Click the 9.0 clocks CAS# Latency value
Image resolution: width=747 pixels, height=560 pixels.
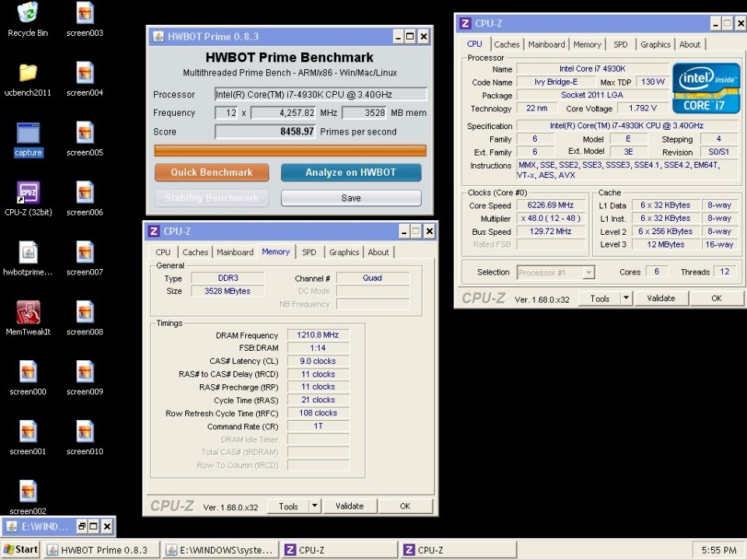[317, 361]
